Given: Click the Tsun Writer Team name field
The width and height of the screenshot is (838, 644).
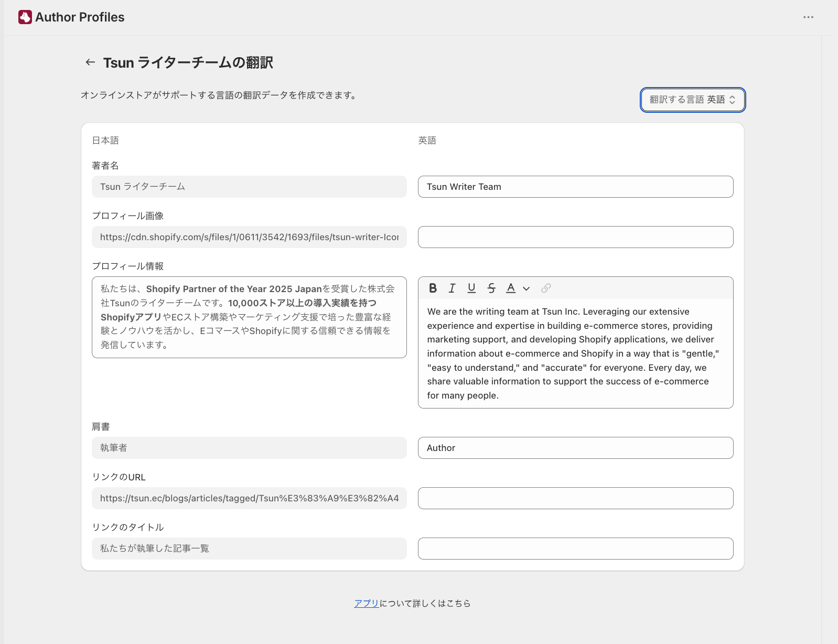Looking at the screenshot, I should (x=575, y=187).
